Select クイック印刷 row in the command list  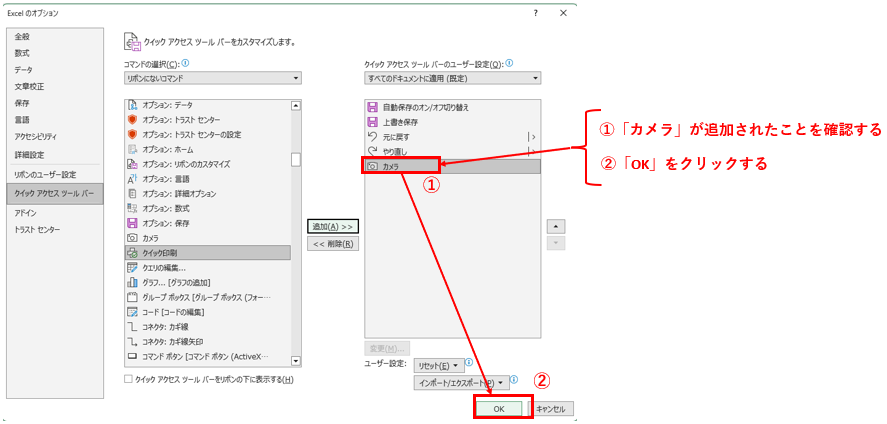(x=208, y=253)
